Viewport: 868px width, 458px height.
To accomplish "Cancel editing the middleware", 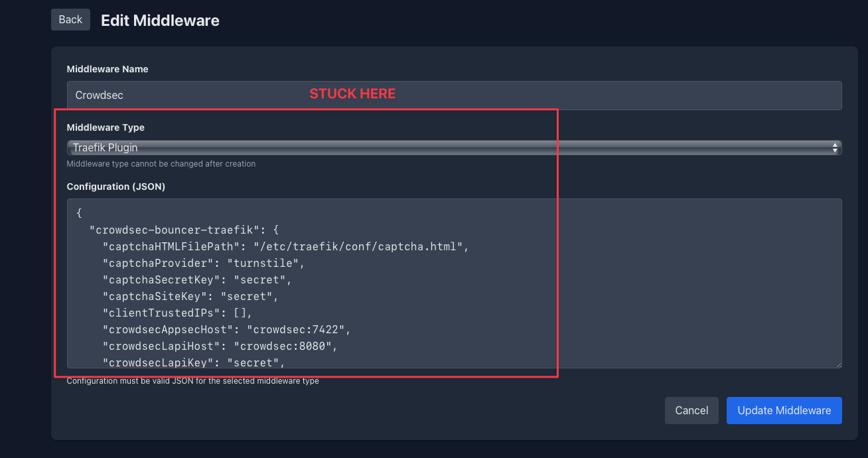I will tap(691, 410).
